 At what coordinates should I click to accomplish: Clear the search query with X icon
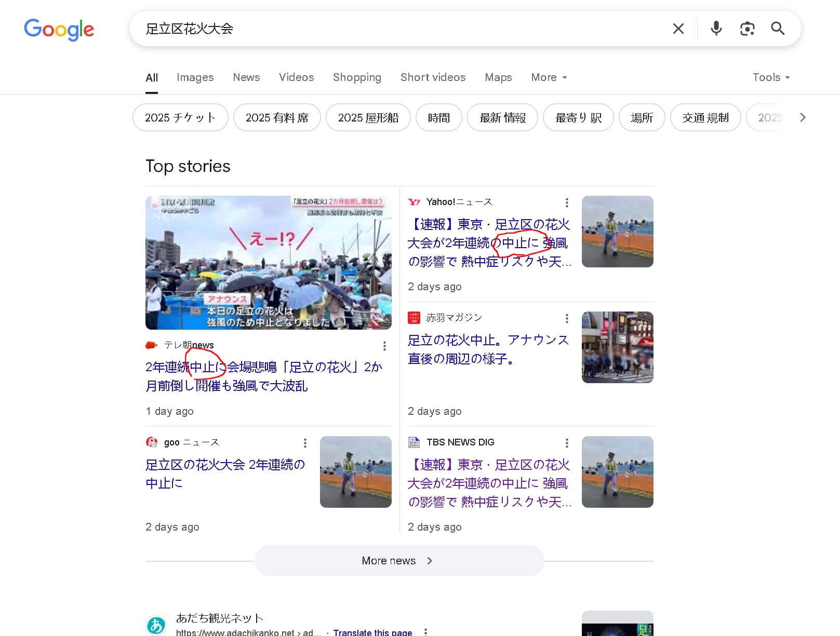[678, 29]
